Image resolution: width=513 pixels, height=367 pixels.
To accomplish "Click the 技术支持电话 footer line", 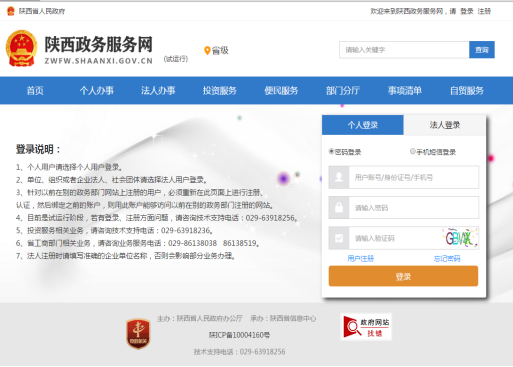I will [x=239, y=352].
